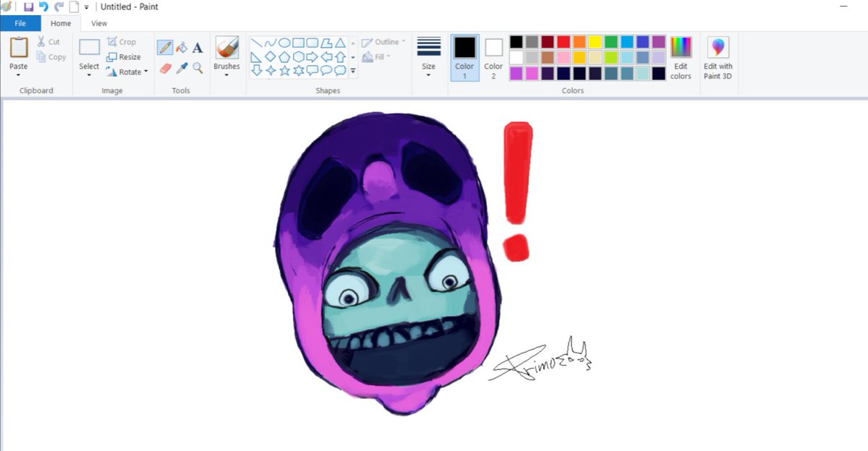Select the Color picker eyedropper tool
Viewport: 868px width, 451px height.
click(182, 68)
